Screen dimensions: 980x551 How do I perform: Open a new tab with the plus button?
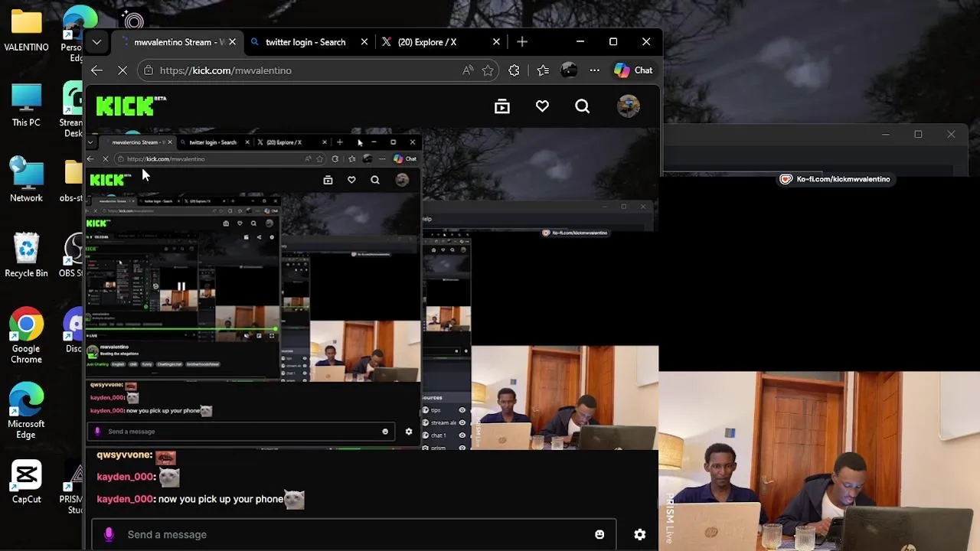(522, 42)
